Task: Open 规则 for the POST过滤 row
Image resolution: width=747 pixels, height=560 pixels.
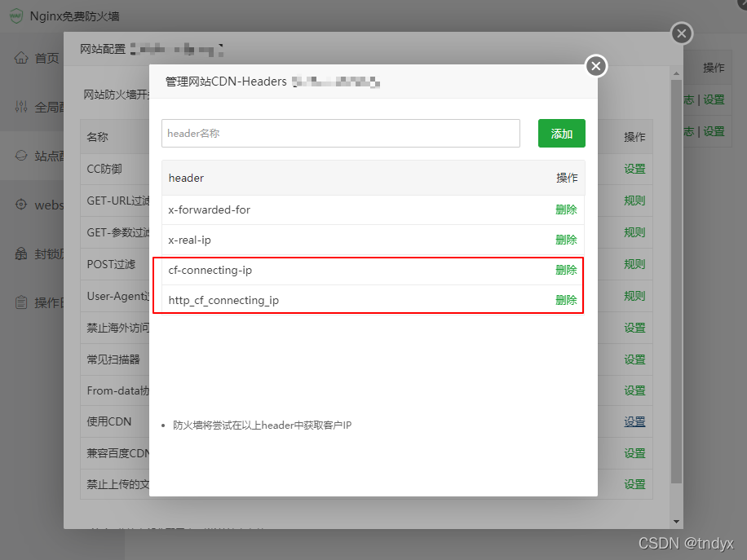Action: [634, 264]
